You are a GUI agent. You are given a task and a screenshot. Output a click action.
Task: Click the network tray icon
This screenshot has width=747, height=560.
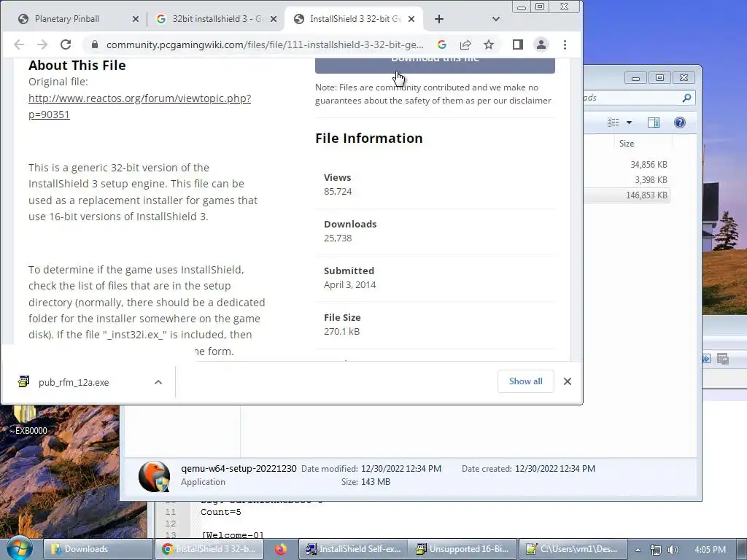656,550
